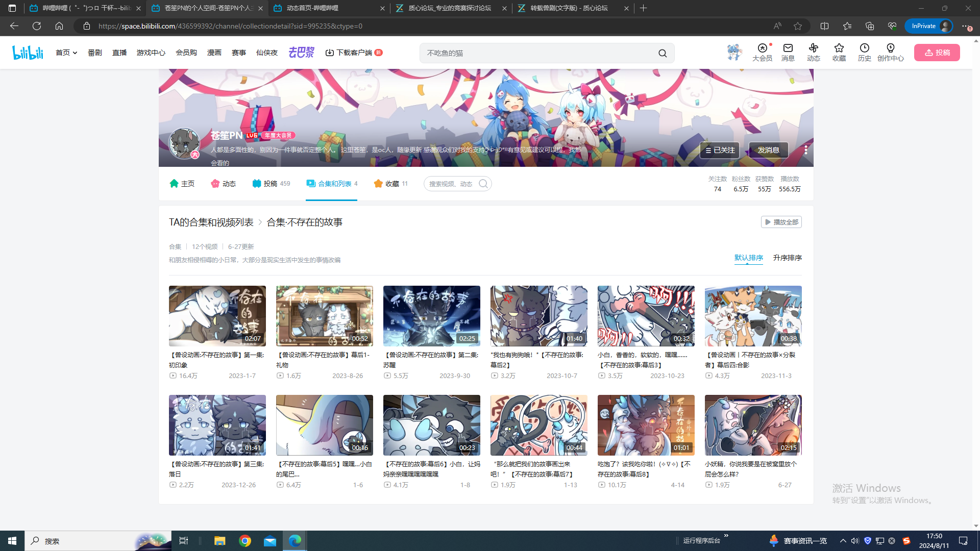Open the read aloud icon in address bar
This screenshot has width=980, height=551.
(777, 26)
